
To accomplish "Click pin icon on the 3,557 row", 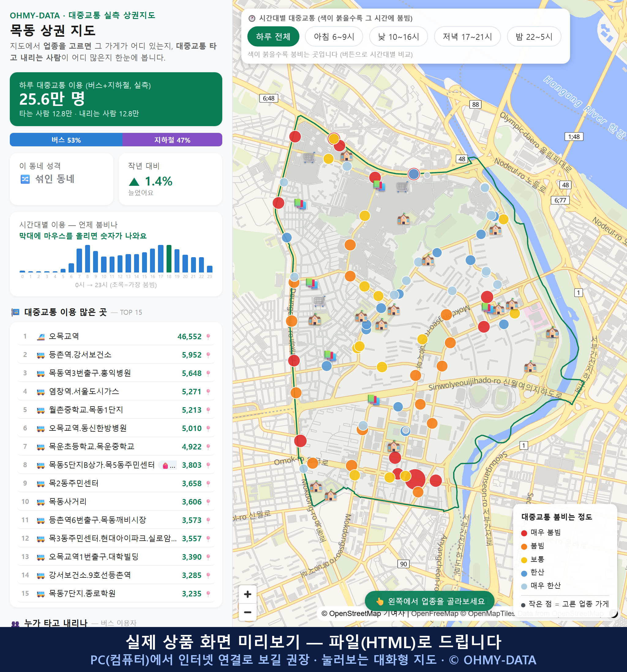I will pos(208,539).
